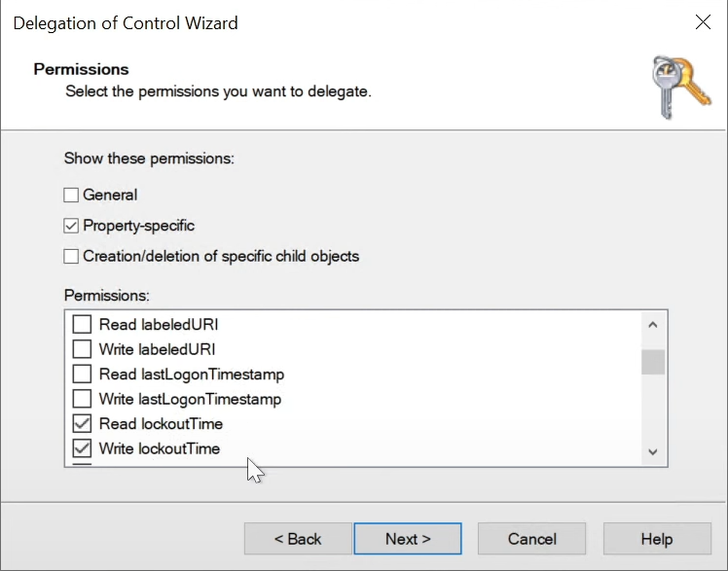Image resolution: width=728 pixels, height=571 pixels.
Task: Enable the General permissions checkbox
Action: pos(71,195)
